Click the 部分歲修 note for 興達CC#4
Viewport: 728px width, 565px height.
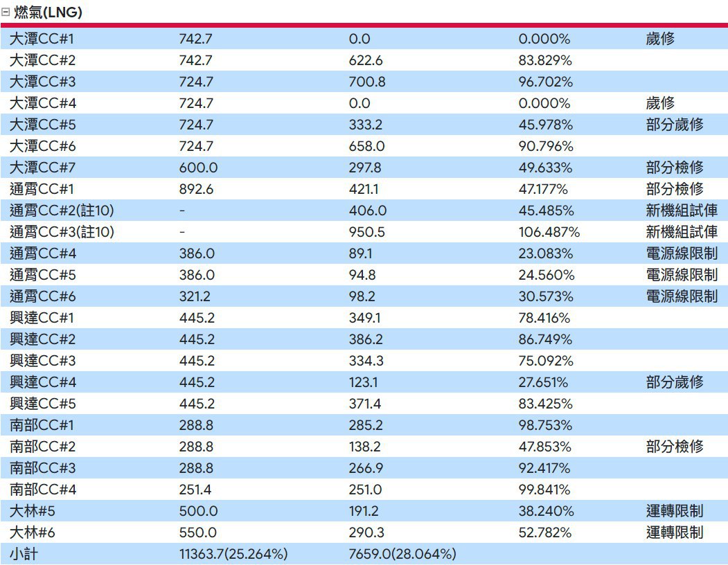pyautogui.click(x=674, y=382)
